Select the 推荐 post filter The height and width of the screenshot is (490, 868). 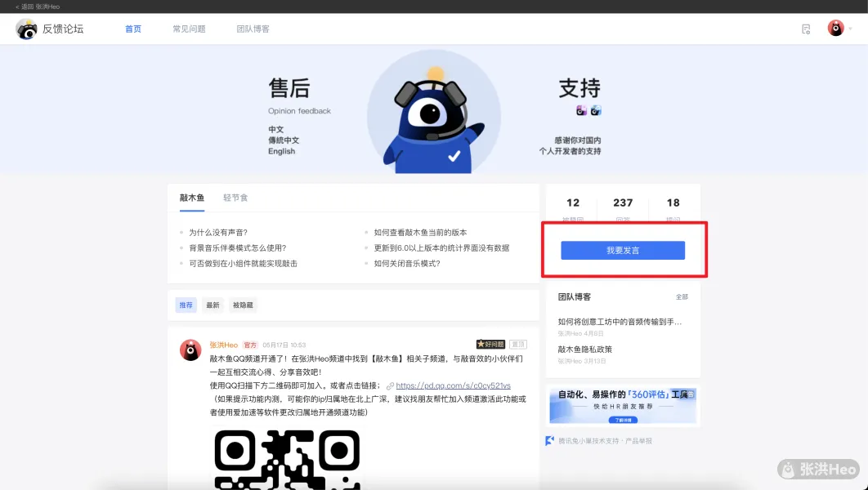pos(186,305)
